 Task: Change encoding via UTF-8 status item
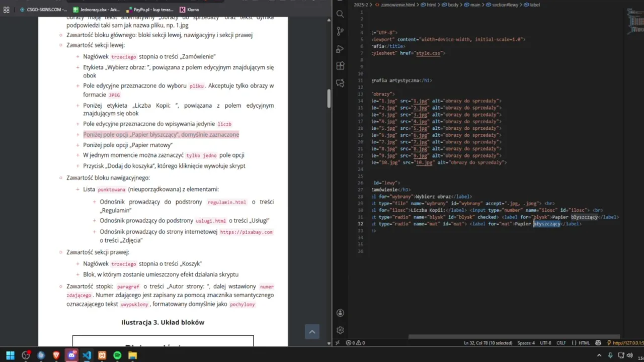[545, 343]
